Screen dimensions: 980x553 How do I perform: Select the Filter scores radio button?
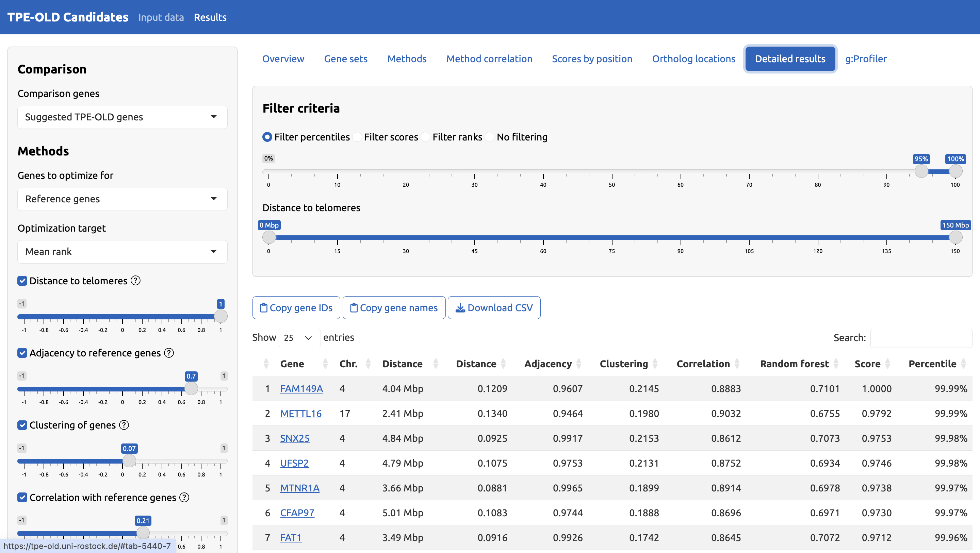coord(357,137)
